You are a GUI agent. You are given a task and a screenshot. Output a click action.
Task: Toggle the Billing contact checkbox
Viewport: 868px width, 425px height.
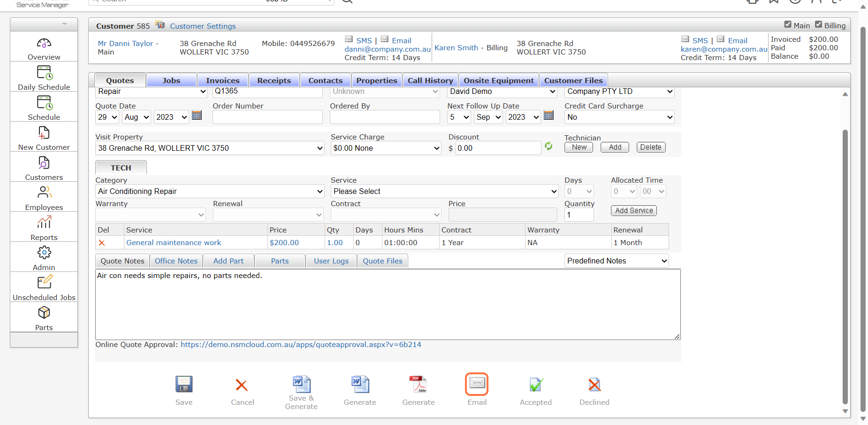[x=818, y=24]
